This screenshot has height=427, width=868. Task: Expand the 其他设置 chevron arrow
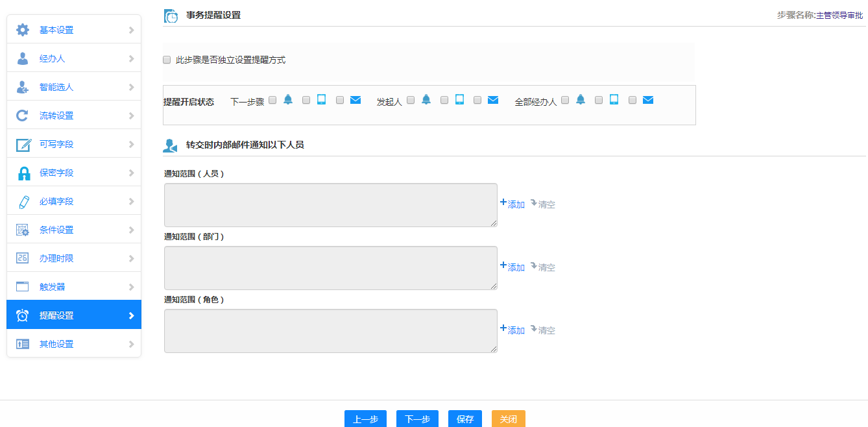coord(131,344)
